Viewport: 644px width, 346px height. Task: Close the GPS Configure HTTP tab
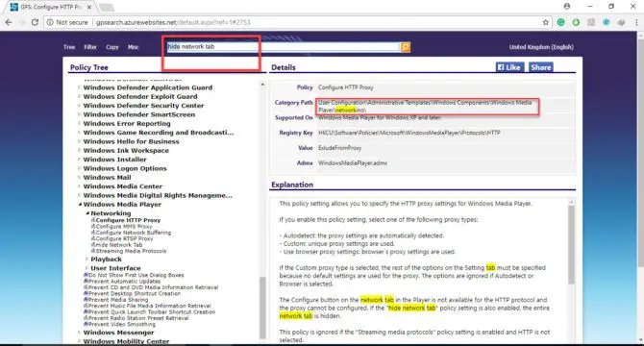click(x=89, y=7)
